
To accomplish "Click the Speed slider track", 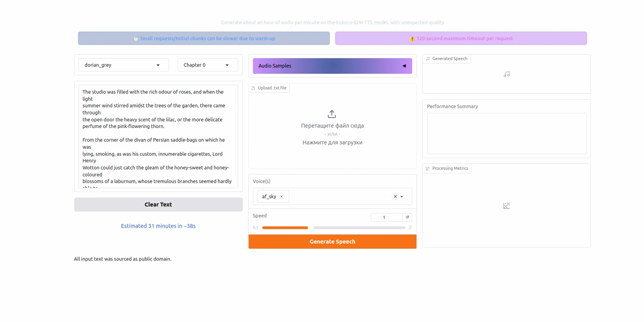I will [x=351, y=228].
